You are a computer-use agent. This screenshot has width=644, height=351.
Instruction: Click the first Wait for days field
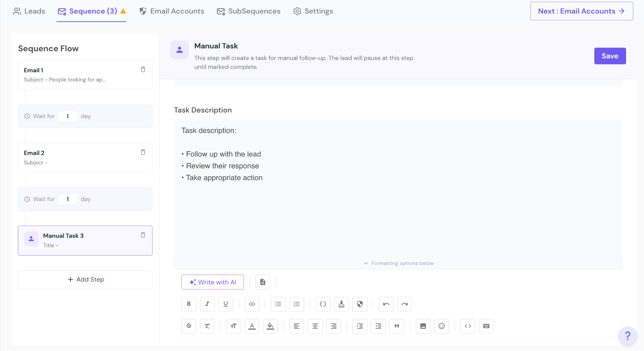[68, 116]
